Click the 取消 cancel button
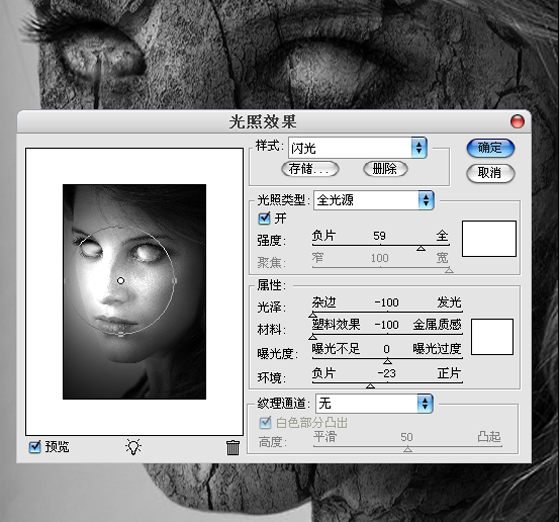Screen dimensions: 560x522 click(490, 173)
